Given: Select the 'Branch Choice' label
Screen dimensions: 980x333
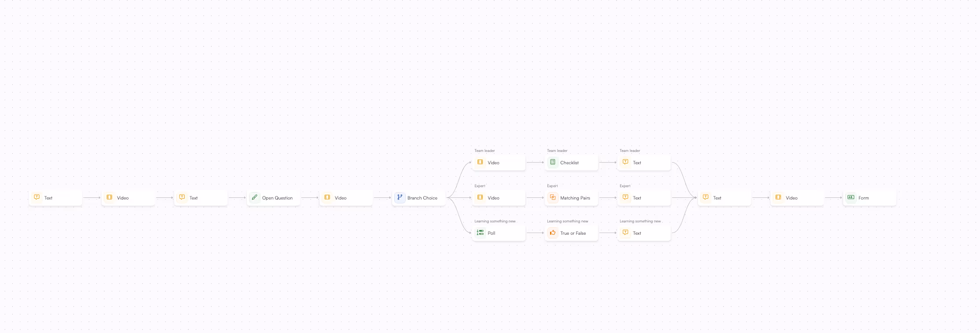Looking at the screenshot, I should (x=422, y=198).
